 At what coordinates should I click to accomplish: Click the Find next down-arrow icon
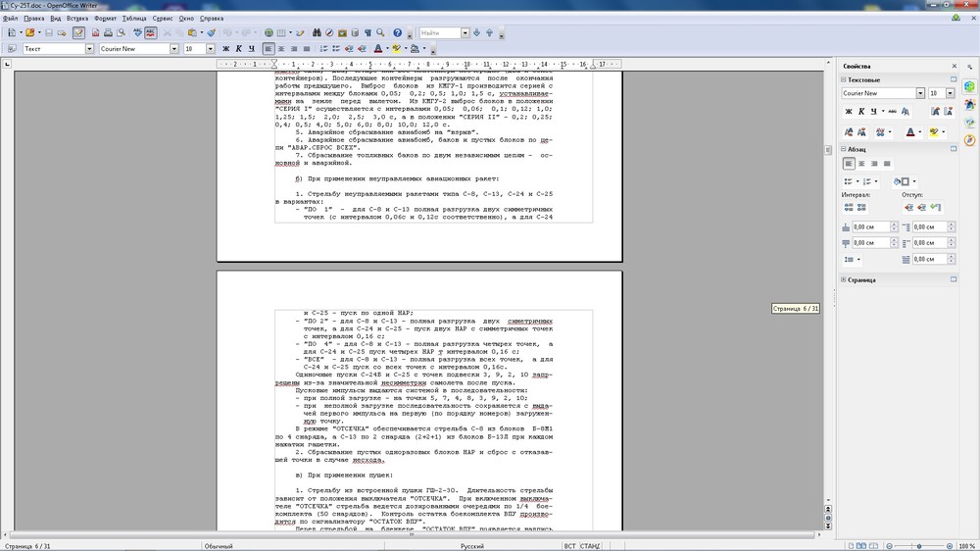tap(477, 32)
